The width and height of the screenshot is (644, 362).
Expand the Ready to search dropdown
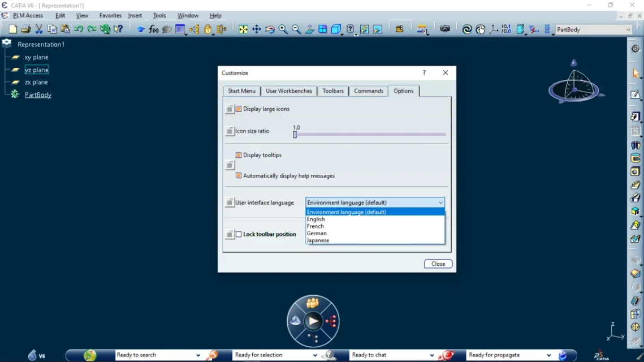coord(198,355)
